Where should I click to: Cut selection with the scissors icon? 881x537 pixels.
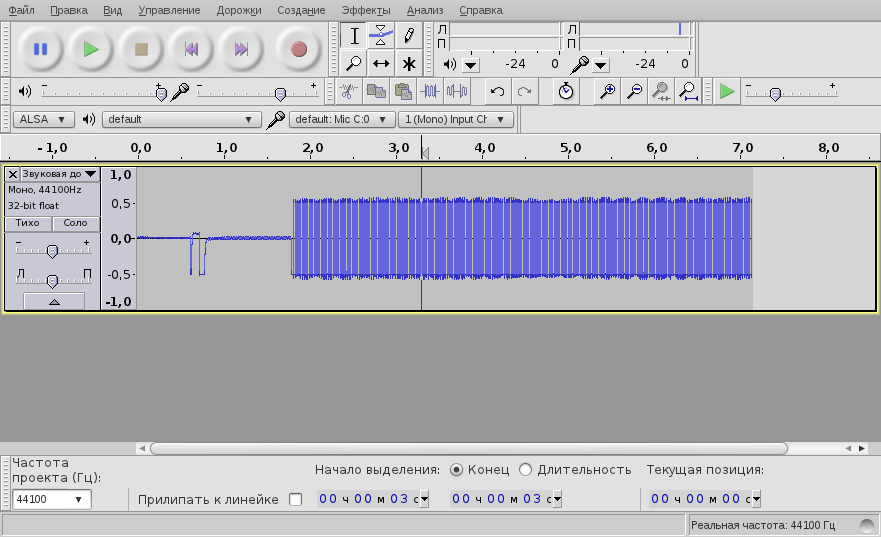(348, 91)
